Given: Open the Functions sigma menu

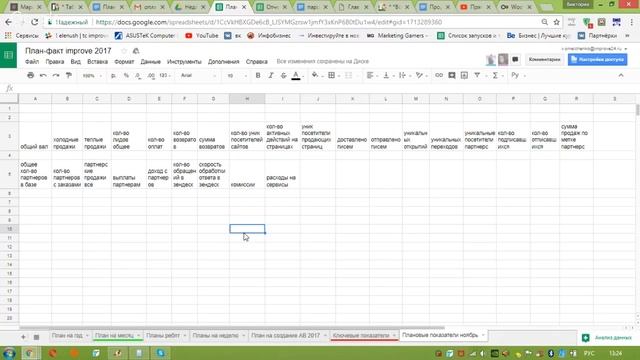Looking at the screenshot, I should click(x=495, y=76).
